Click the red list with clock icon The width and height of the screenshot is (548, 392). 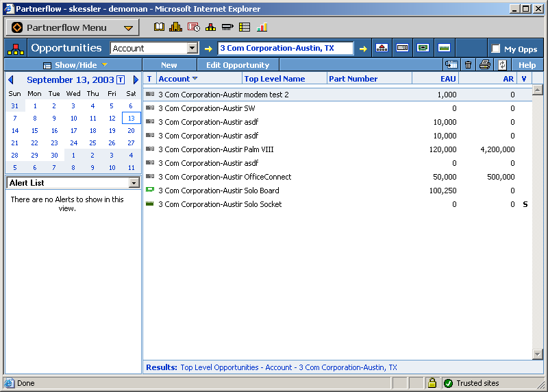coord(194,27)
